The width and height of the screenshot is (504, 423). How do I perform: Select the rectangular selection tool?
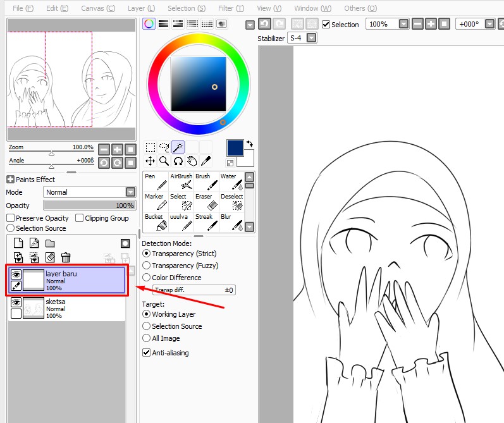(x=150, y=147)
